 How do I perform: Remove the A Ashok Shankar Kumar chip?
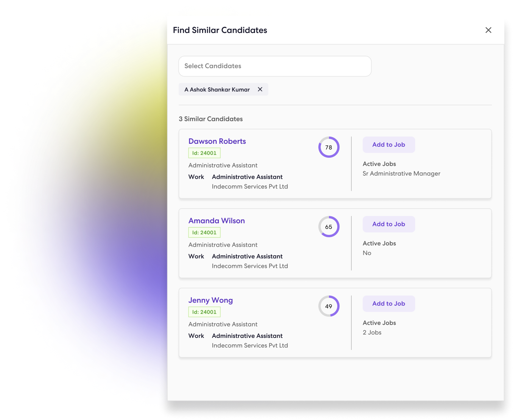coord(260,89)
